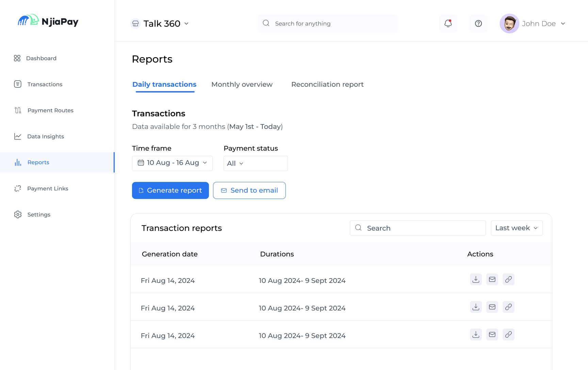
Task: Switch to Reconciliation report tab
Action: (327, 84)
